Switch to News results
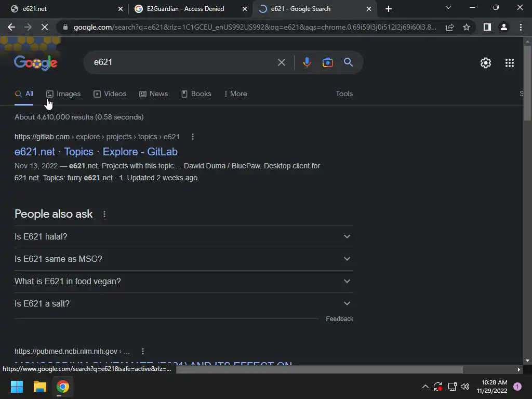The image size is (532, 399). coord(154,94)
